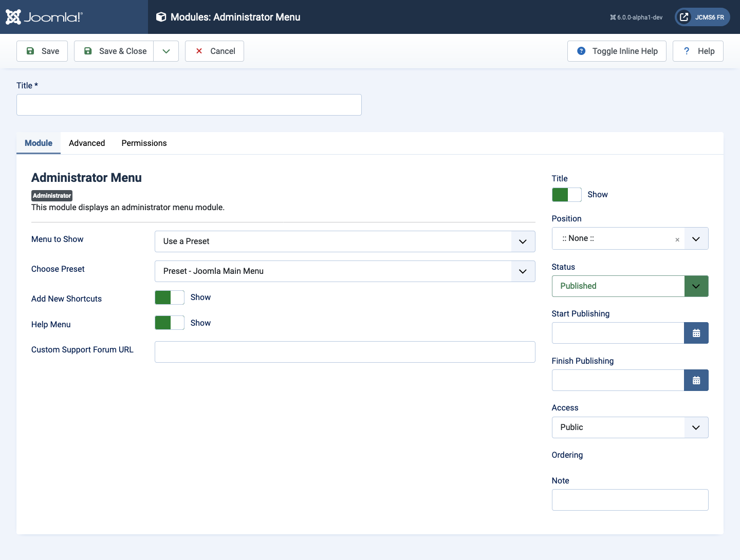Open the Menu to Show dropdown
The height and width of the screenshot is (560, 740).
pos(345,241)
